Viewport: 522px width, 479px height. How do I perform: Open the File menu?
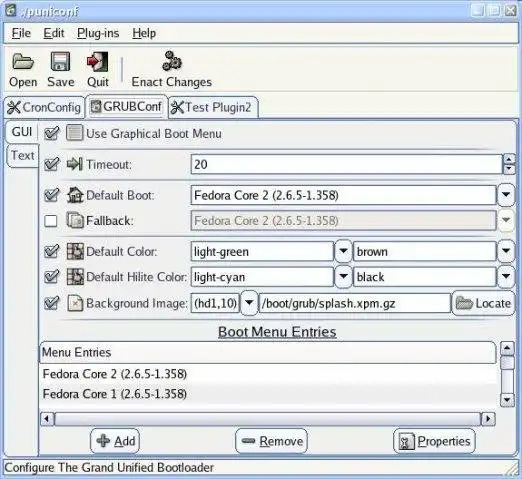point(21,33)
